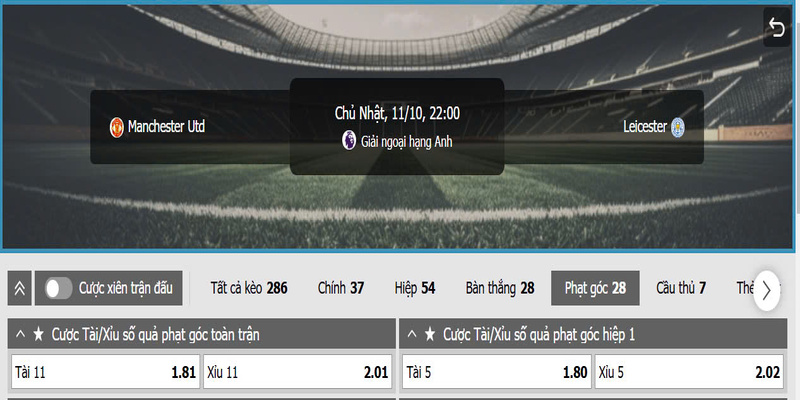Favorite full-match corner Tài/Xỉu market star
The height and width of the screenshot is (400, 800).
(38, 334)
